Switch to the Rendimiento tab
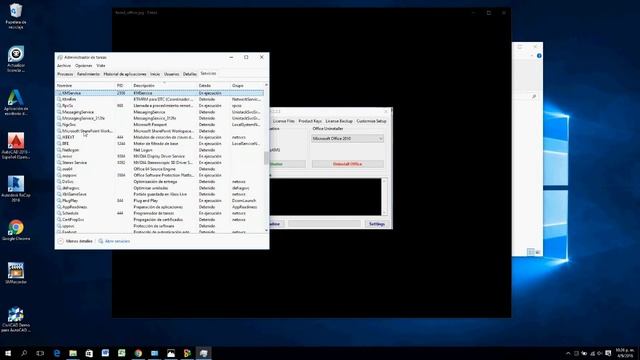 click(x=88, y=74)
